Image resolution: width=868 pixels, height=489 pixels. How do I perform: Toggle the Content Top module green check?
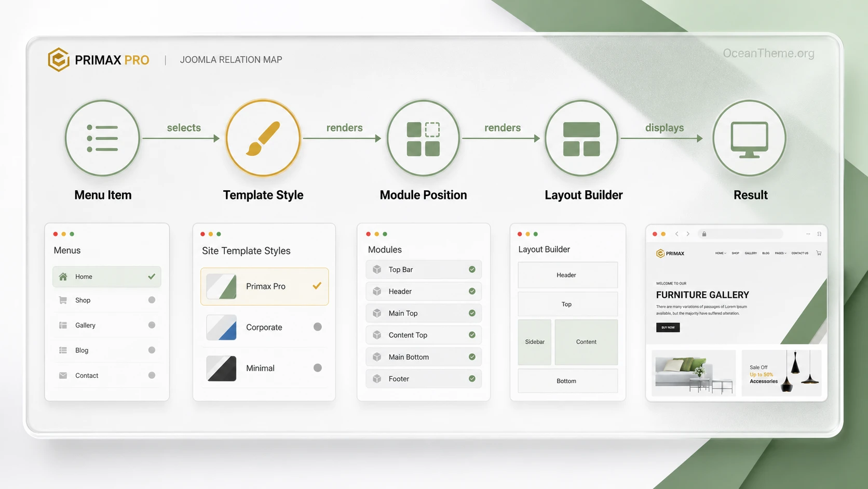pyautogui.click(x=472, y=335)
